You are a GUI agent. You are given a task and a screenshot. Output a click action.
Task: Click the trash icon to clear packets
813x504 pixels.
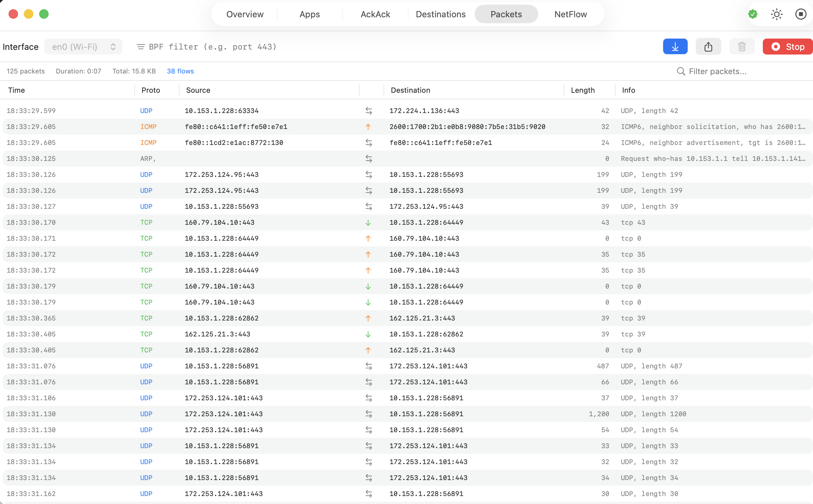[742, 47]
